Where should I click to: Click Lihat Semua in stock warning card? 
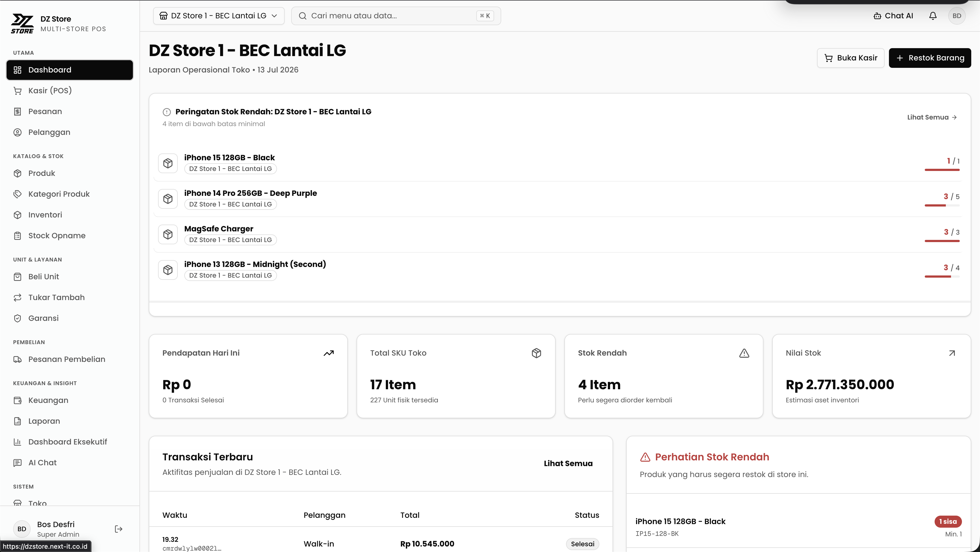[x=932, y=117]
